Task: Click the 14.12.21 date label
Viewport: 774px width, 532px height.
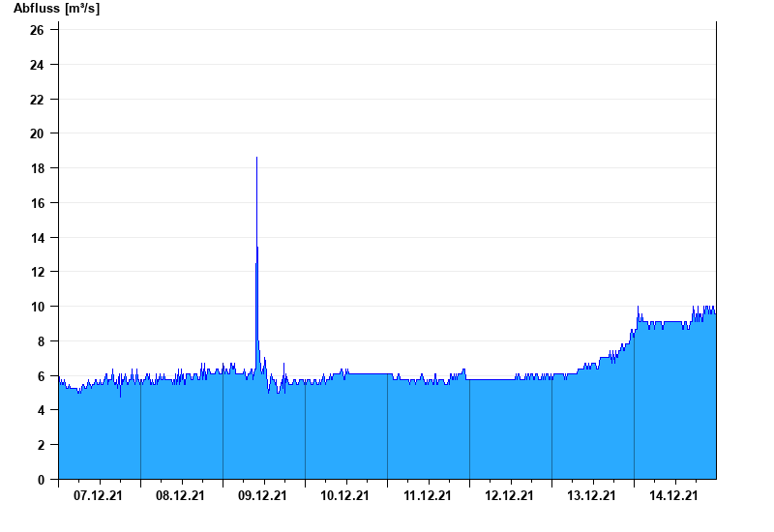Action: 673,495
